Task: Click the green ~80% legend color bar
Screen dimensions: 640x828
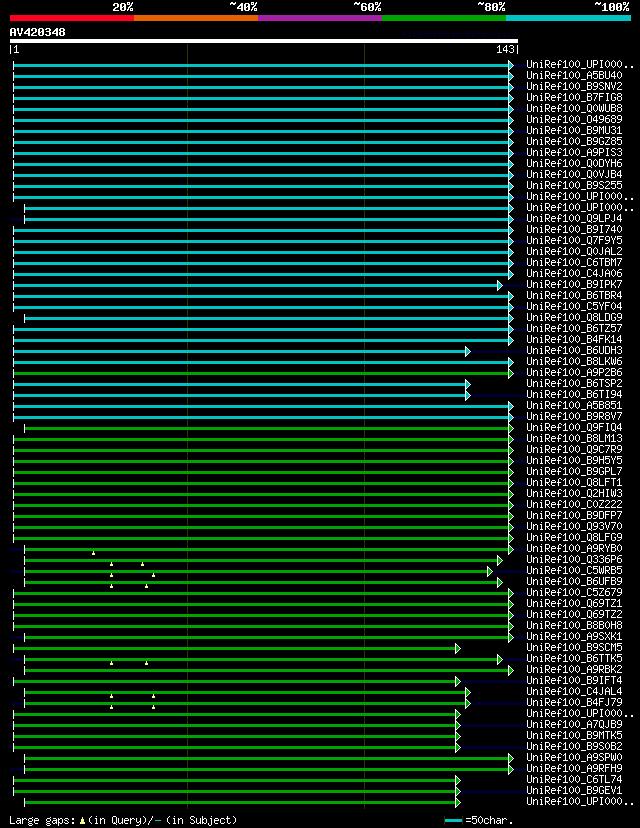Action: point(444,18)
